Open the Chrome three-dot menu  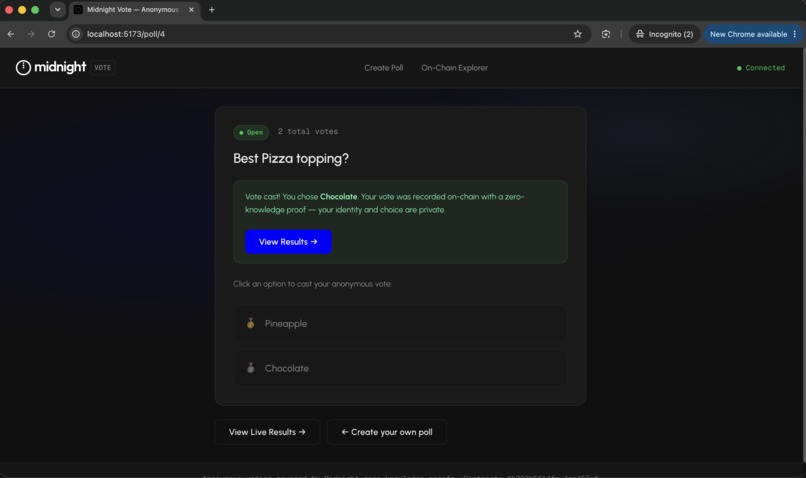[x=795, y=34]
